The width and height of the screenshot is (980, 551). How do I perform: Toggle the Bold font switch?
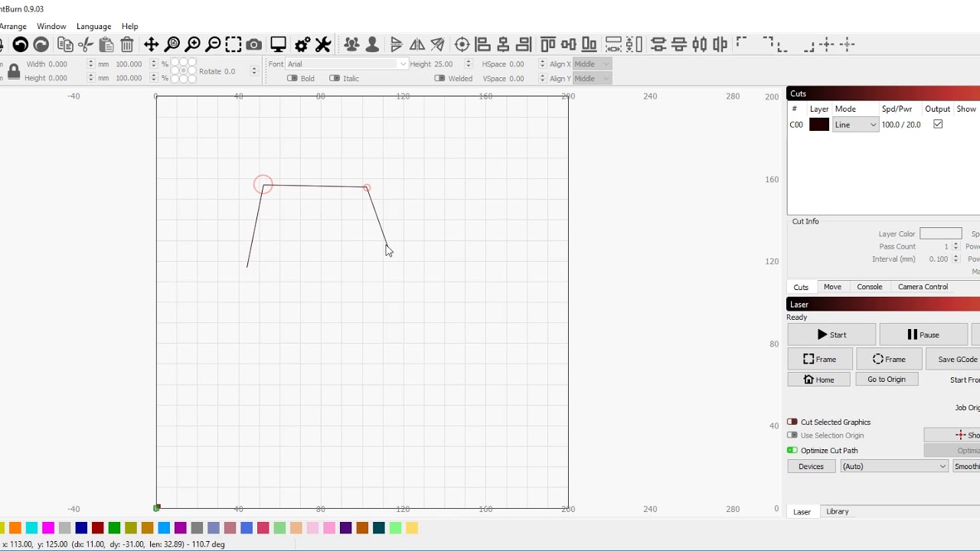292,78
